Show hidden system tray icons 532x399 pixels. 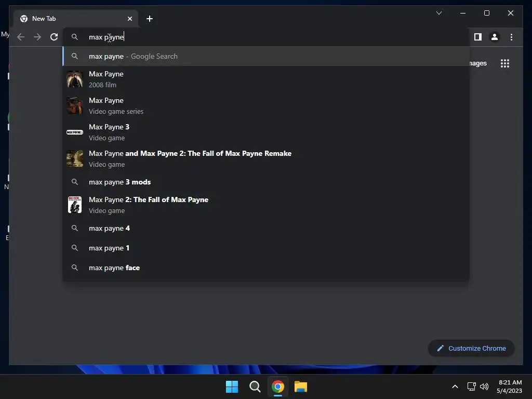tap(455, 387)
